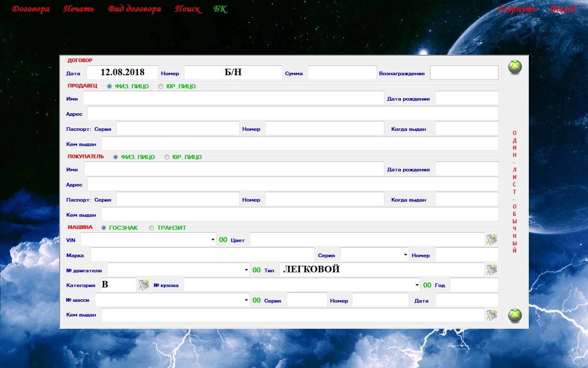Open the machine Серия dropdown next to Марка
Screen dimensions: 588x368
[405, 255]
